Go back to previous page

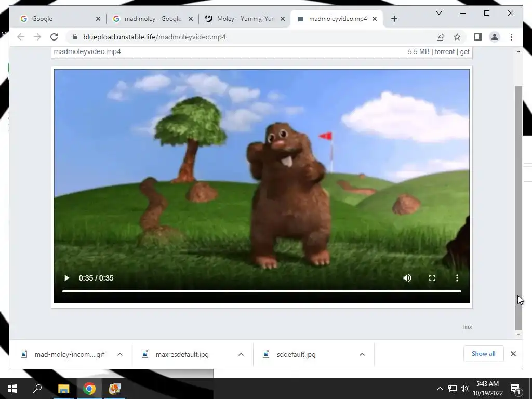[21, 37]
